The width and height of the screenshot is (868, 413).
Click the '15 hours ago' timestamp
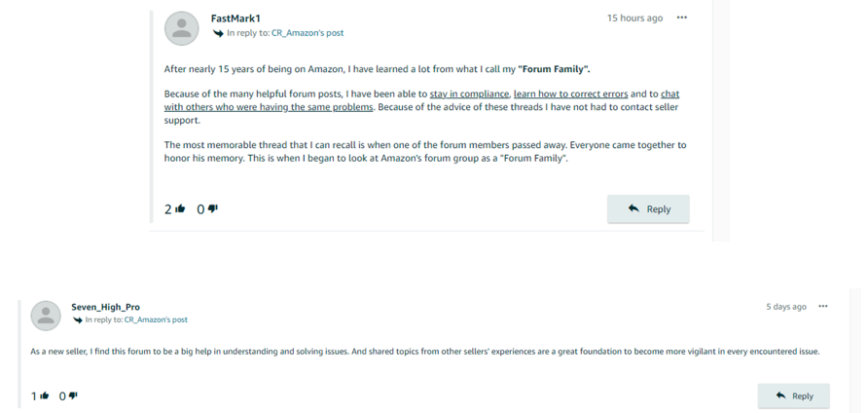pos(634,19)
